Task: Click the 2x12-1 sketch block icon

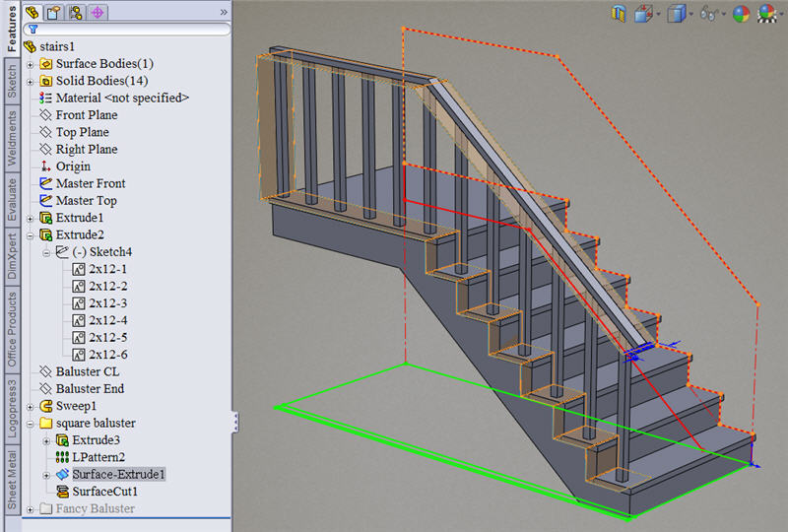Action: pos(79,269)
